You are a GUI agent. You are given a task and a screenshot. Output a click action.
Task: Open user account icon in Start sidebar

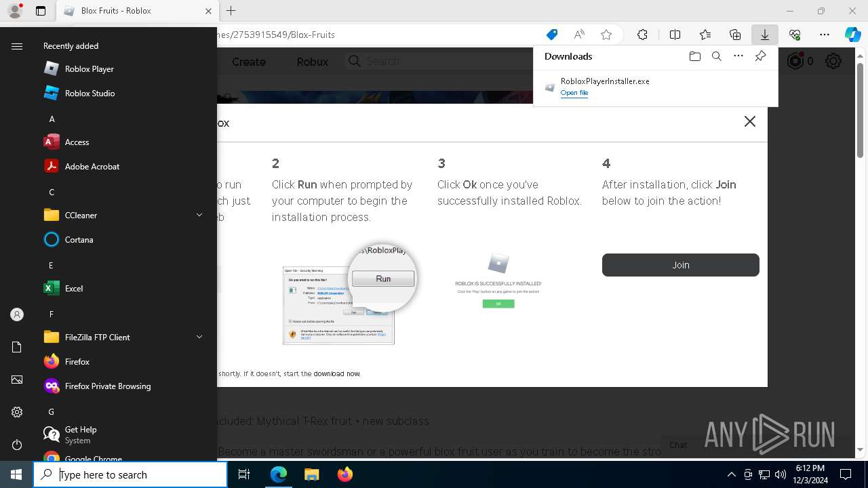[x=17, y=314]
